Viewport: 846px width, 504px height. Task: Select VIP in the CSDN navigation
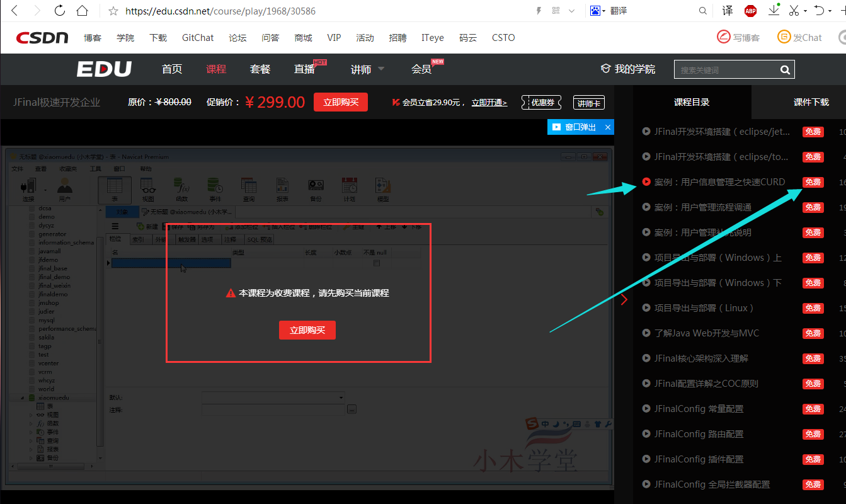point(334,38)
